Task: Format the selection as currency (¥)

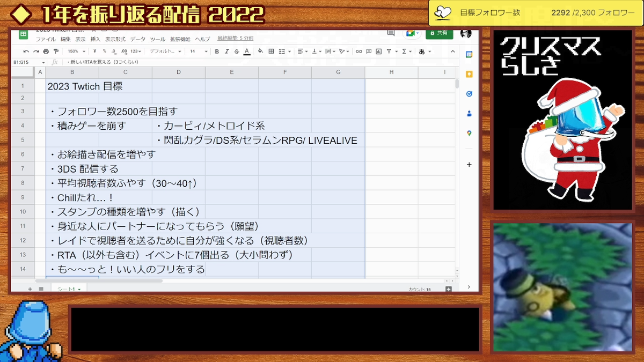Action: [x=96, y=51]
